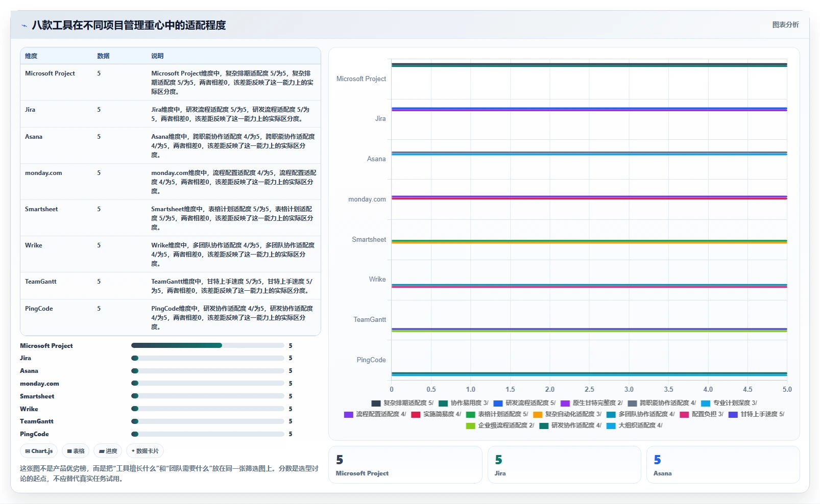Viewport: 820px width, 504px height.
Task: Hide the 配置负担 legend series
Action: (702, 414)
